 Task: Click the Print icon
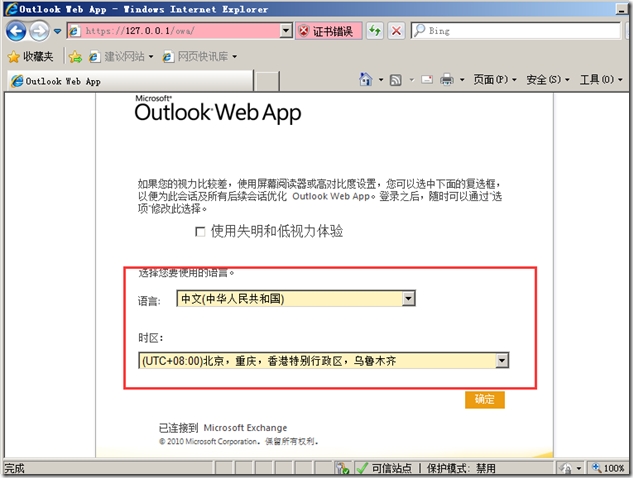[446, 80]
